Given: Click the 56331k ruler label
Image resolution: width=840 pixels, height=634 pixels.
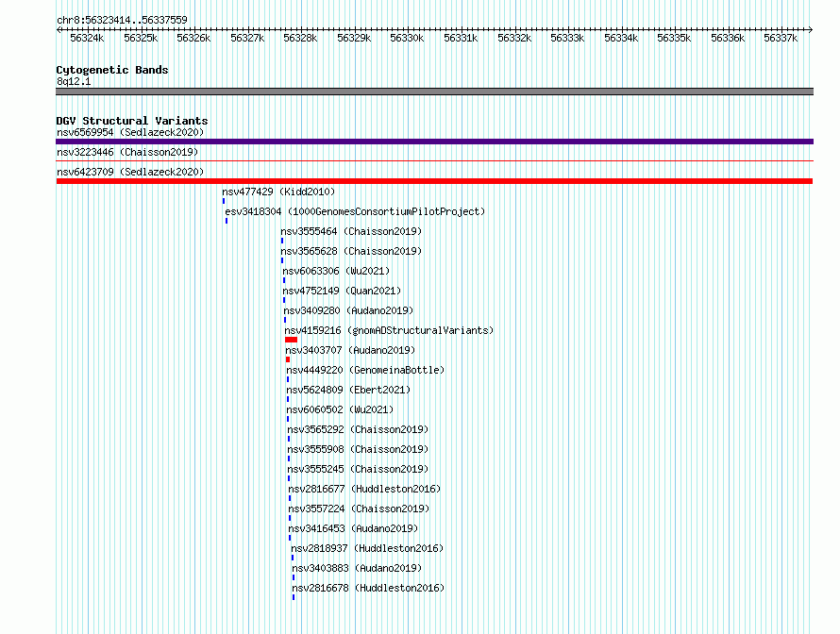Looking at the screenshot, I should click(x=461, y=38).
